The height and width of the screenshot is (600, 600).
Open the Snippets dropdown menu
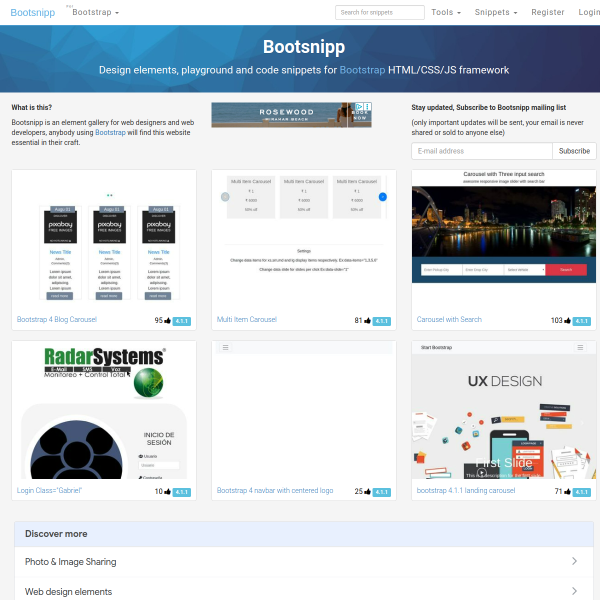pyautogui.click(x=496, y=12)
